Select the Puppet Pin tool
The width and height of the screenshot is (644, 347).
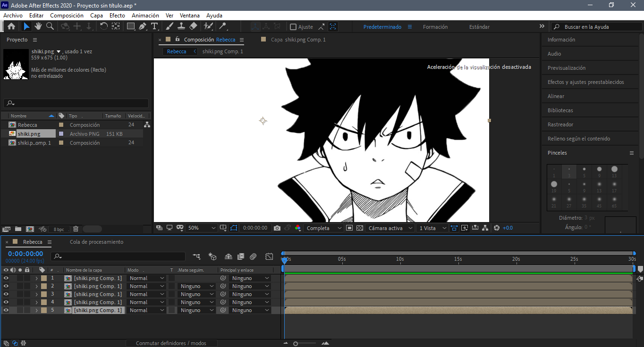(222, 26)
